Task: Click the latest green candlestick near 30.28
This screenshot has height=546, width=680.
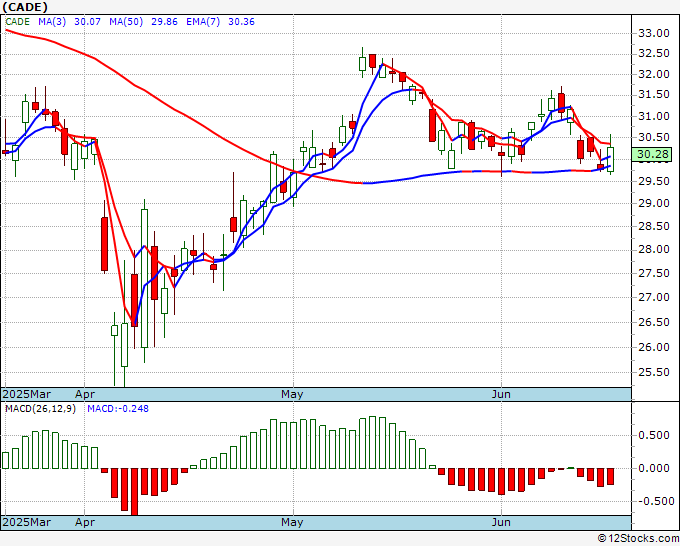Action: point(610,159)
